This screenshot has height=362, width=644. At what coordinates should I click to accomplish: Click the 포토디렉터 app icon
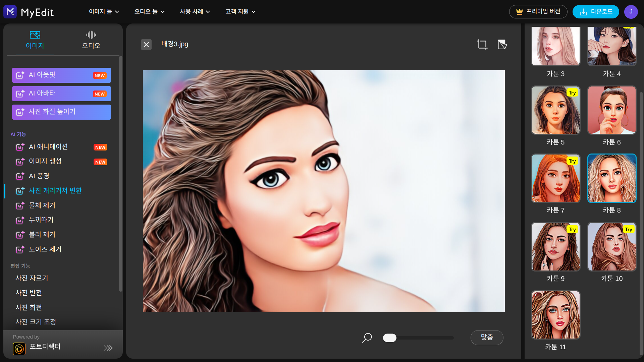19,349
